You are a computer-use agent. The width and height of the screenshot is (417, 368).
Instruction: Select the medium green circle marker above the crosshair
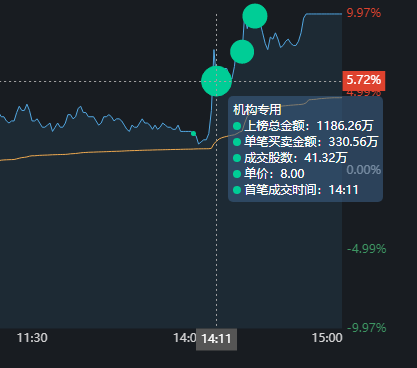tap(242, 52)
